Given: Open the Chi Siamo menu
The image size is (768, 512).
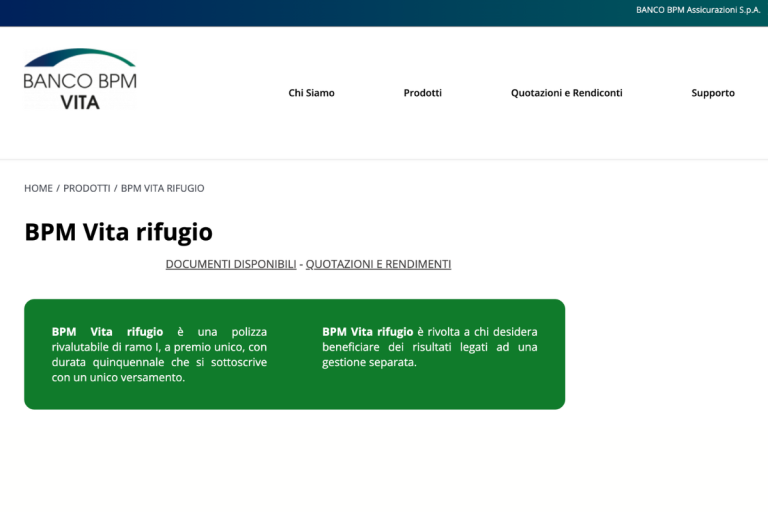Looking at the screenshot, I should point(311,93).
